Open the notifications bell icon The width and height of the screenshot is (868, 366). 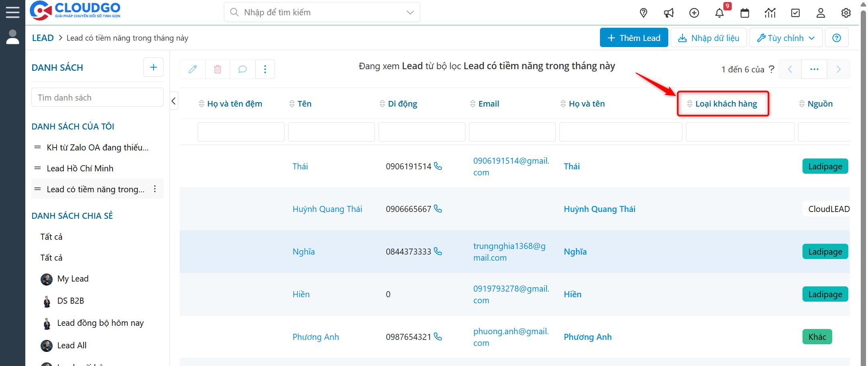point(719,13)
